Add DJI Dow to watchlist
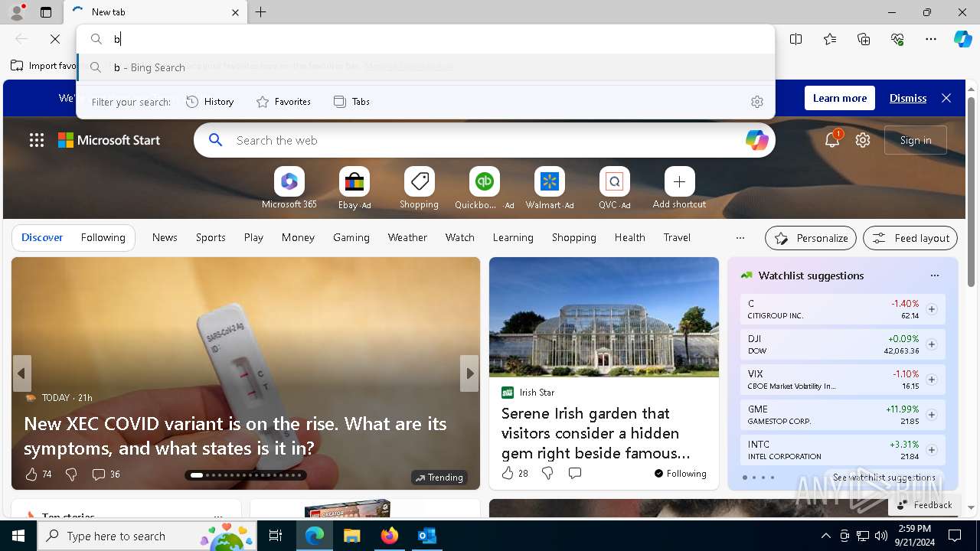Viewport: 980px width, 551px height. tap(932, 344)
